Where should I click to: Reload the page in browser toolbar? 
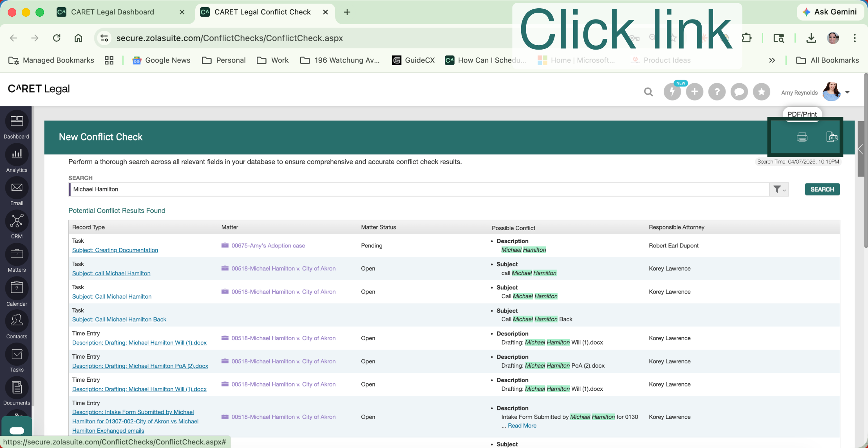coord(56,38)
